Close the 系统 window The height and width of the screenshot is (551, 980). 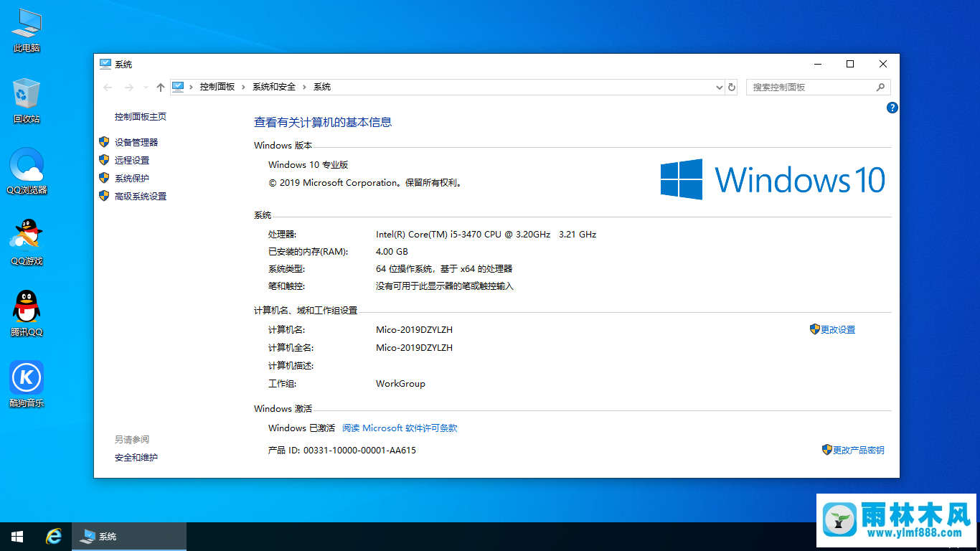883,65
